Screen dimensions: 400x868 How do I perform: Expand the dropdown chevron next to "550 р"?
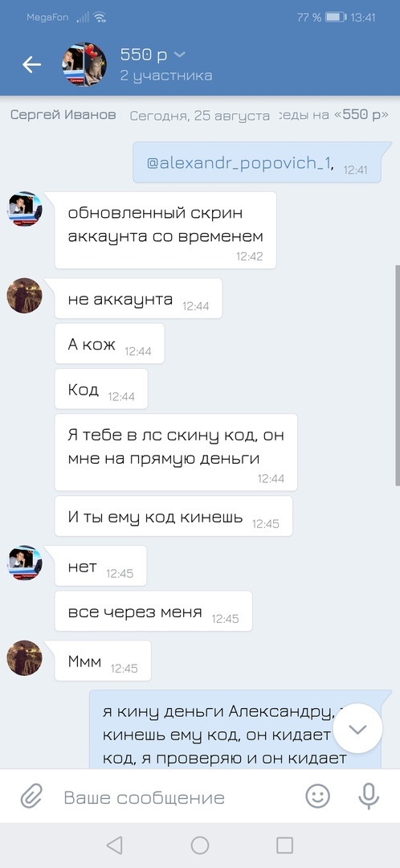(x=180, y=55)
